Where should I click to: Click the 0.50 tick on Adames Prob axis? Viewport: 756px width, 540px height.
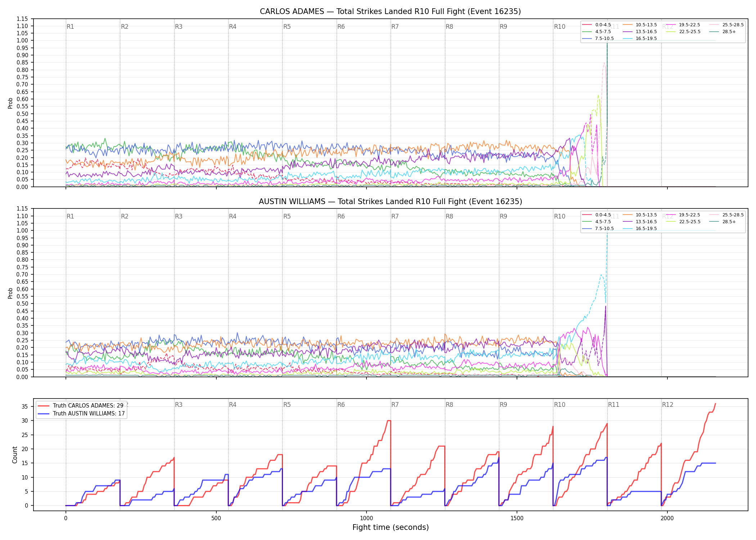coord(22,114)
